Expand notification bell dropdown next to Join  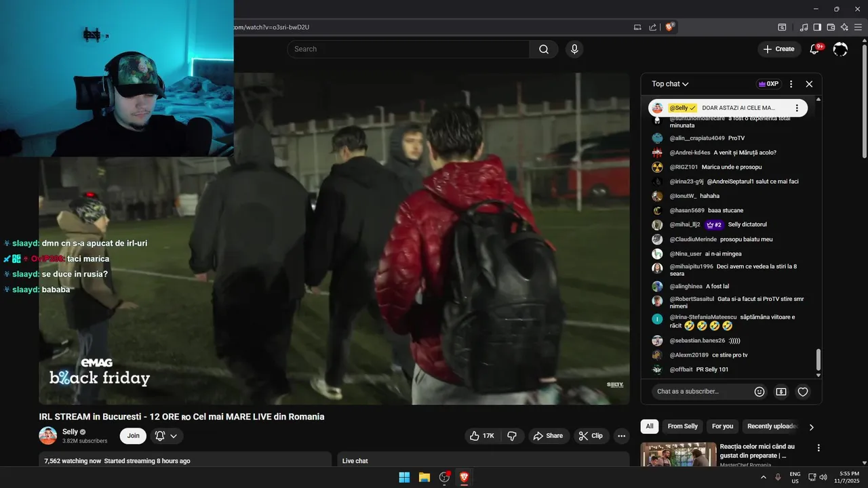[x=174, y=436]
